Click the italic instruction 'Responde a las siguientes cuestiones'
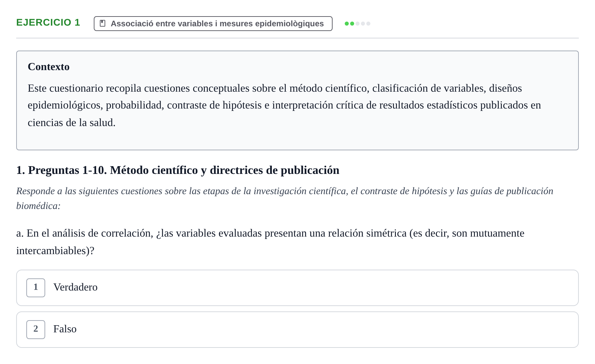Viewport: 595px width, 364px height. point(285,198)
